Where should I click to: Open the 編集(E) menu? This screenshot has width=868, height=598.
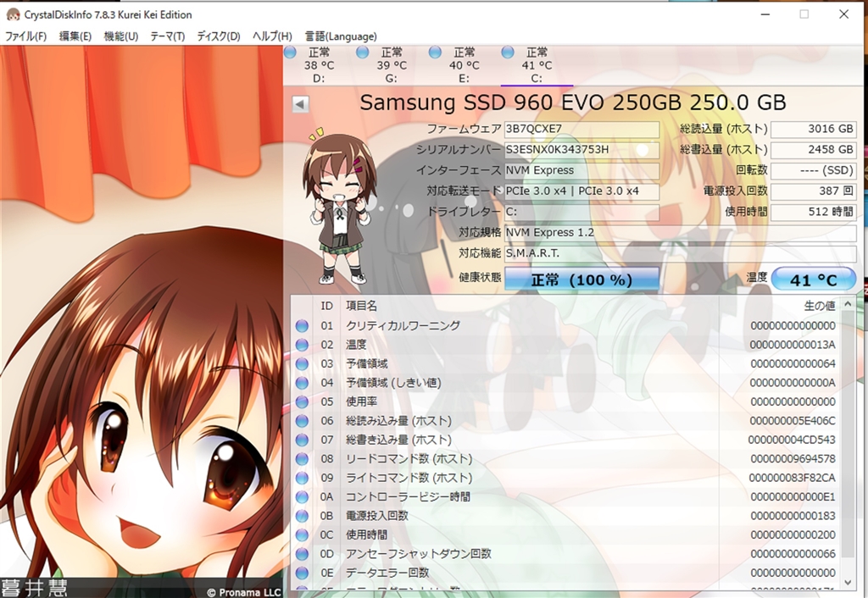pyautogui.click(x=75, y=36)
